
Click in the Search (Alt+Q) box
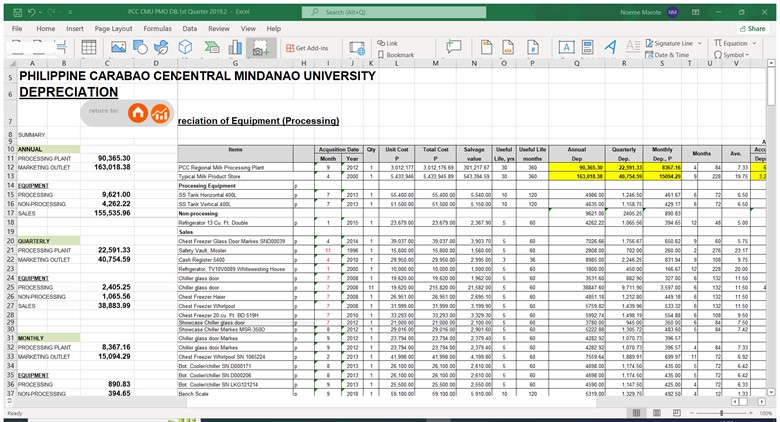[394, 12]
